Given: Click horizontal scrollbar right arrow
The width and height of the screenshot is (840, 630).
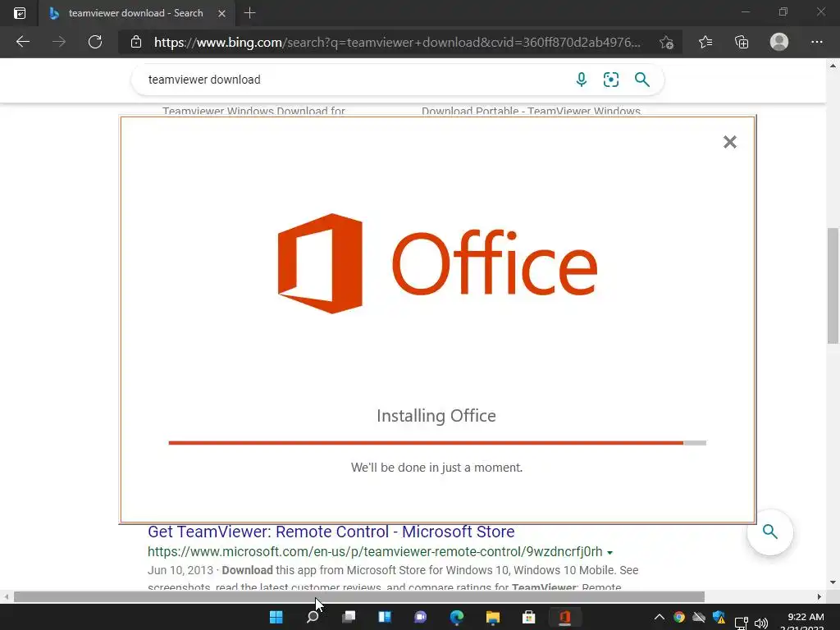Looking at the screenshot, I should point(819,597).
